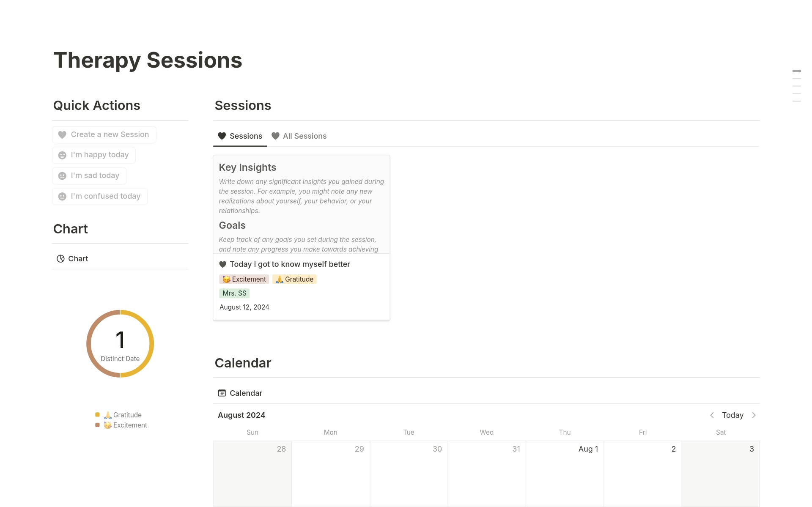Viewport: 812px width, 507px height.
Task: Click the confused face icon on I'm confused today
Action: 62,197
